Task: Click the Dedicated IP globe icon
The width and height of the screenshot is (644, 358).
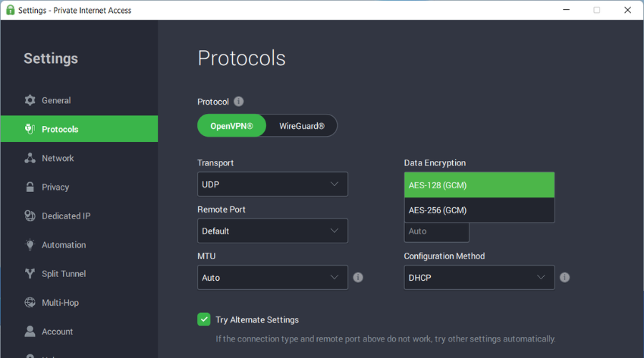Action: click(x=30, y=216)
